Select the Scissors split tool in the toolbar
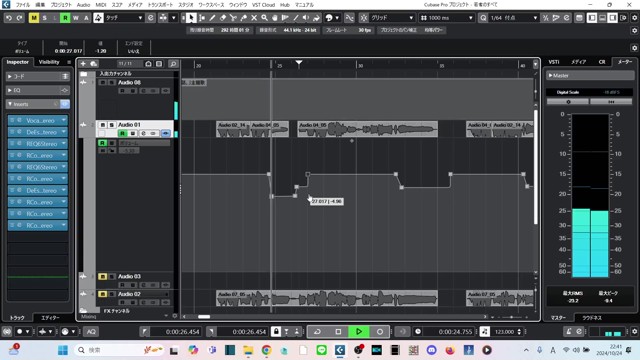640x360 pixels. [233, 18]
